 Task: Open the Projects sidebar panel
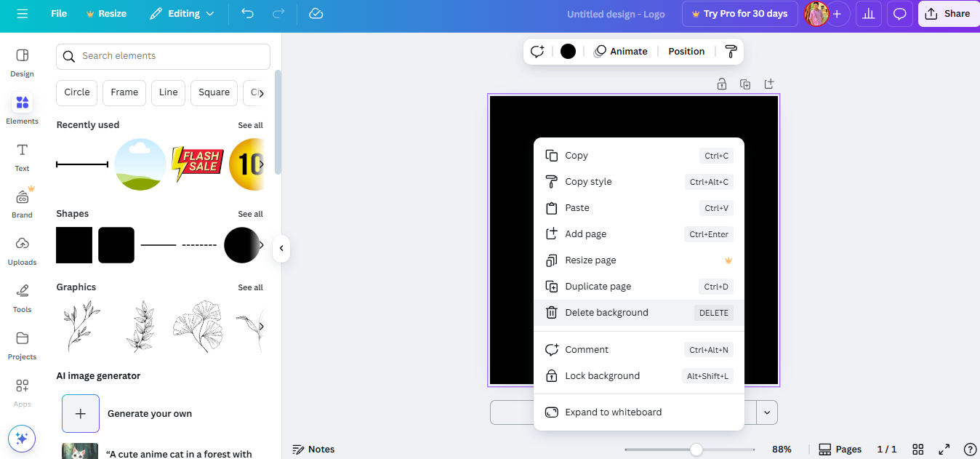click(x=22, y=346)
